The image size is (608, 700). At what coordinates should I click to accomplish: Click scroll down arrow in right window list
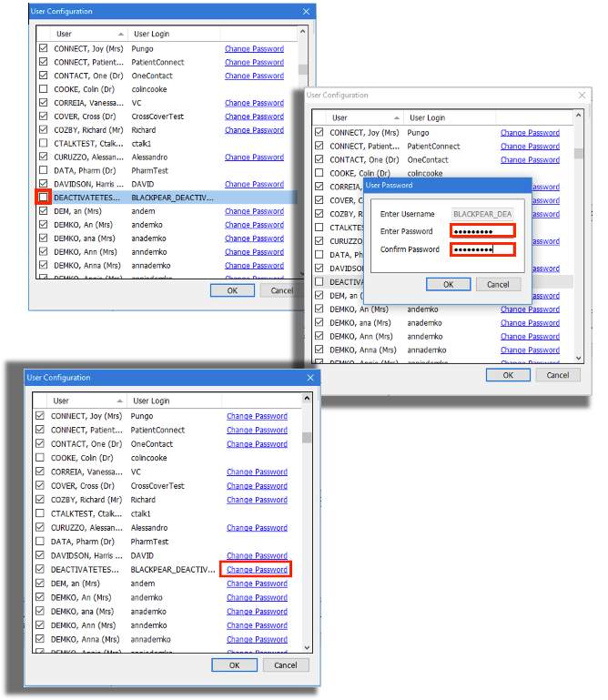coord(579,358)
